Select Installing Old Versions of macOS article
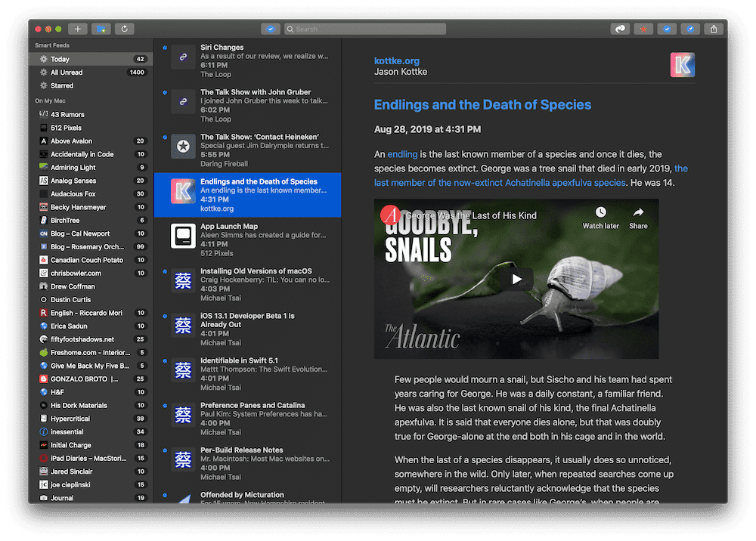756x541 pixels. pyautogui.click(x=248, y=285)
